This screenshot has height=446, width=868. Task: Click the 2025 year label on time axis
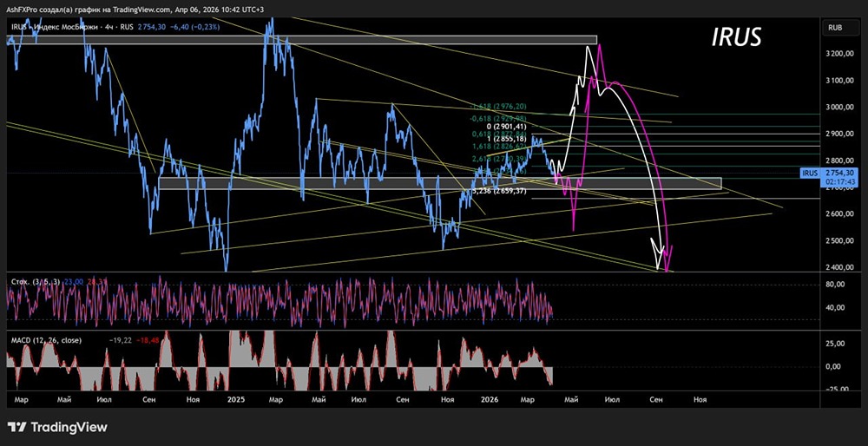click(x=236, y=399)
